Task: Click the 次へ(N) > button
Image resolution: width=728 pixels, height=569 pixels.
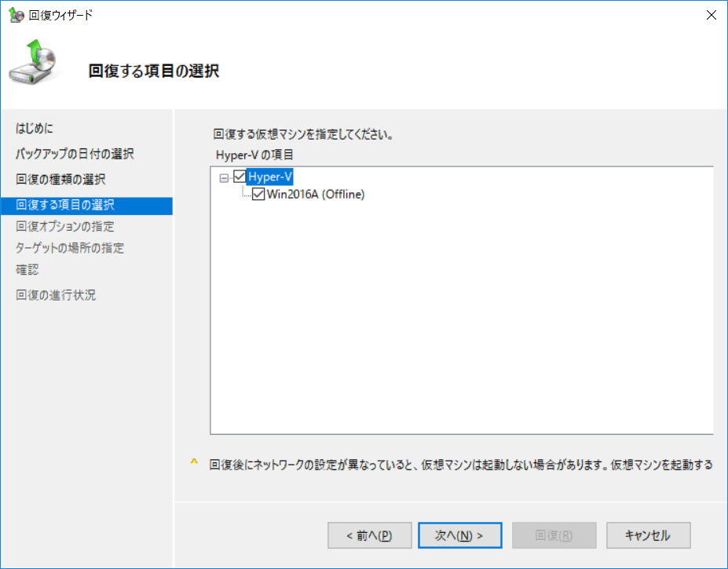Action: [x=459, y=535]
